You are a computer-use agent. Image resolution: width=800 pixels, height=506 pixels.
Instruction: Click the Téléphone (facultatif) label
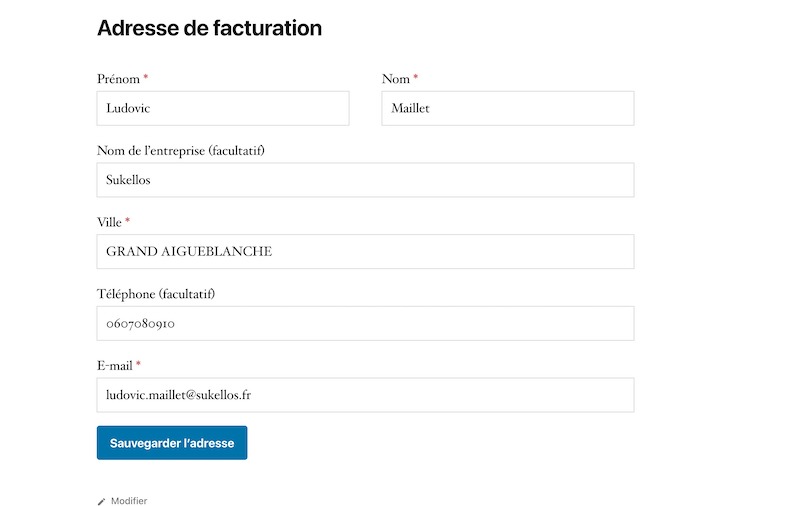tap(156, 294)
